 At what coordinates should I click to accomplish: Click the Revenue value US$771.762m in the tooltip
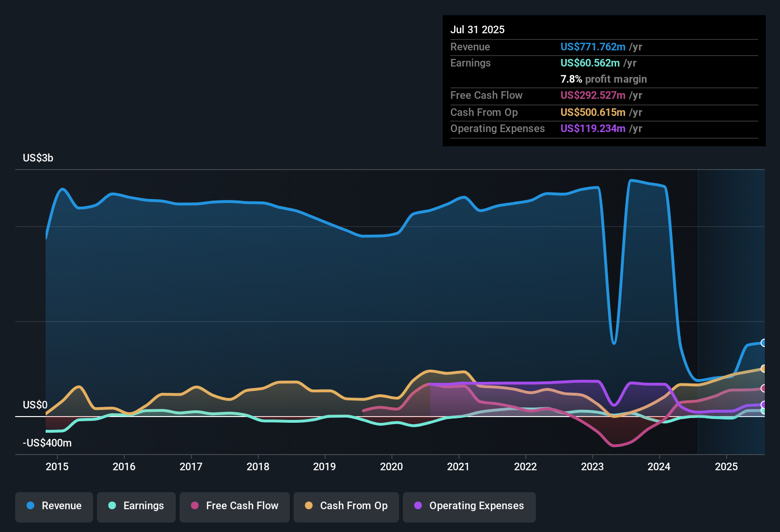click(592, 47)
